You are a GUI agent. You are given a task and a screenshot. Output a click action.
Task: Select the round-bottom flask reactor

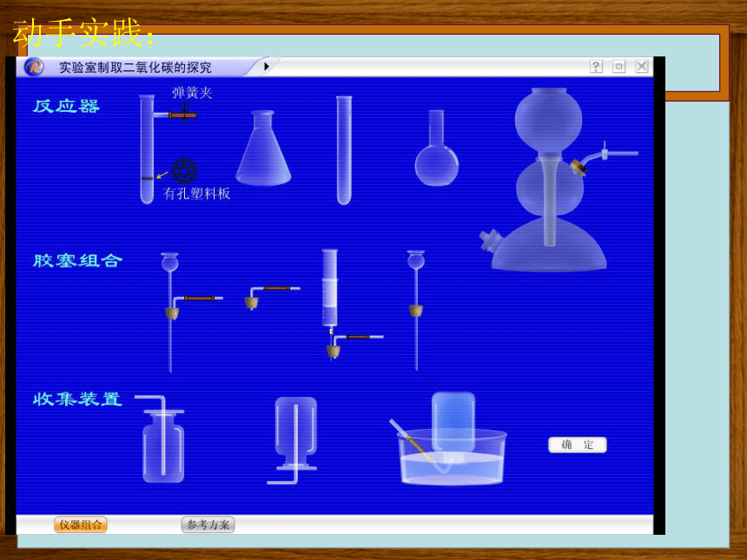tap(436, 148)
